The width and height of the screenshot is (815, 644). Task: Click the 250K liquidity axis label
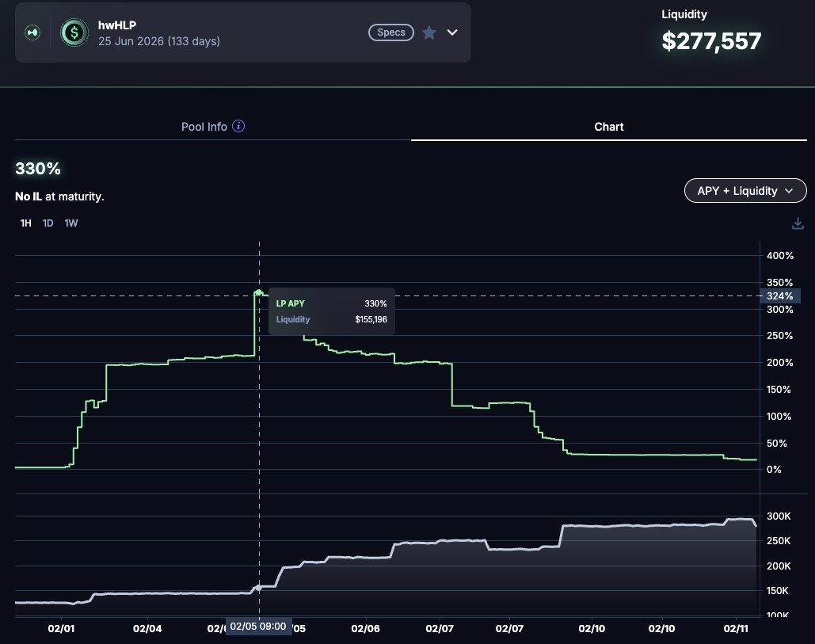779,540
